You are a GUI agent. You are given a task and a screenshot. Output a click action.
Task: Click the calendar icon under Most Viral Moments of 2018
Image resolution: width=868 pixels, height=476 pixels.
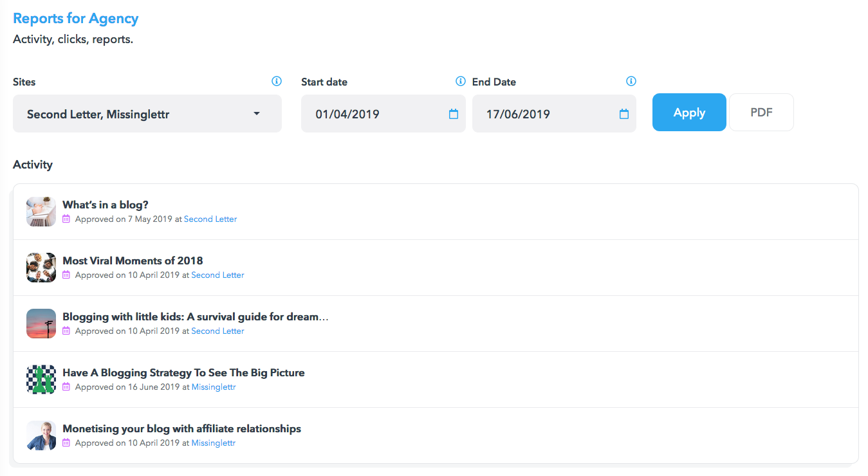[66, 275]
